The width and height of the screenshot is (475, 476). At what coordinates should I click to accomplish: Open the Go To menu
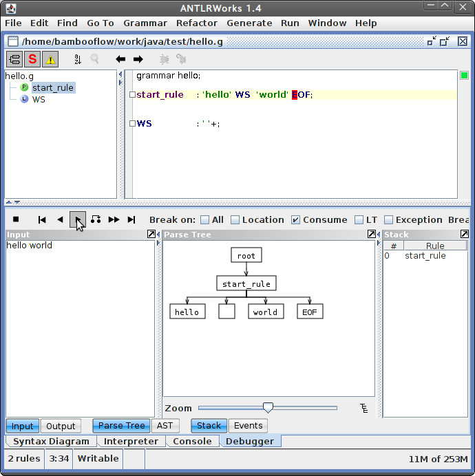click(101, 23)
